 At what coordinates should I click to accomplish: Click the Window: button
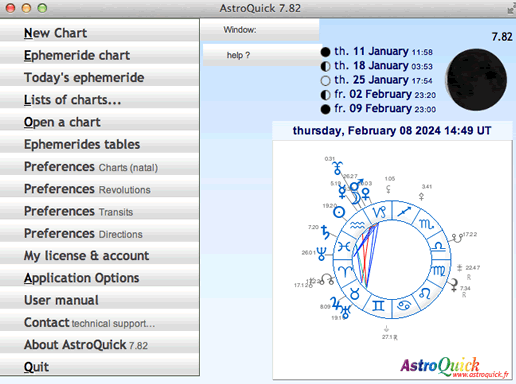pos(260,30)
